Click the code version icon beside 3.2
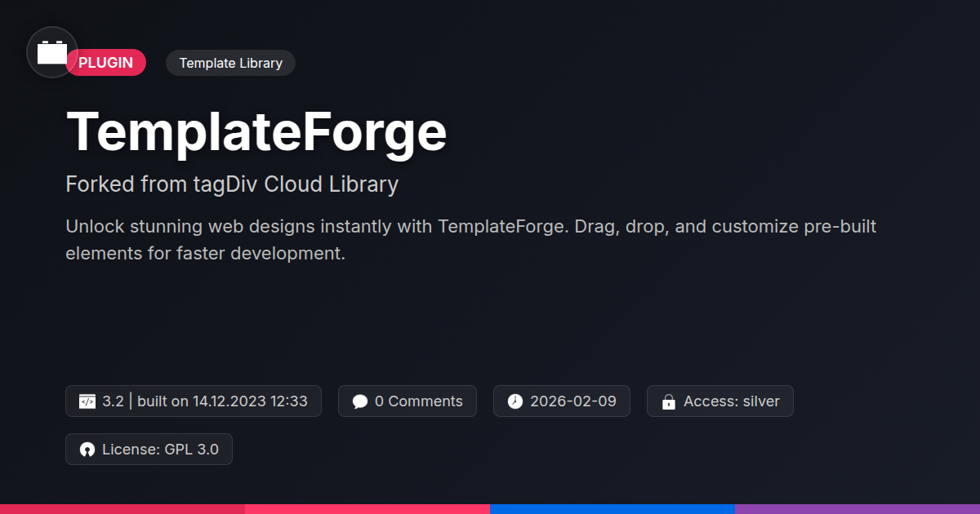The image size is (980, 514). 87,401
